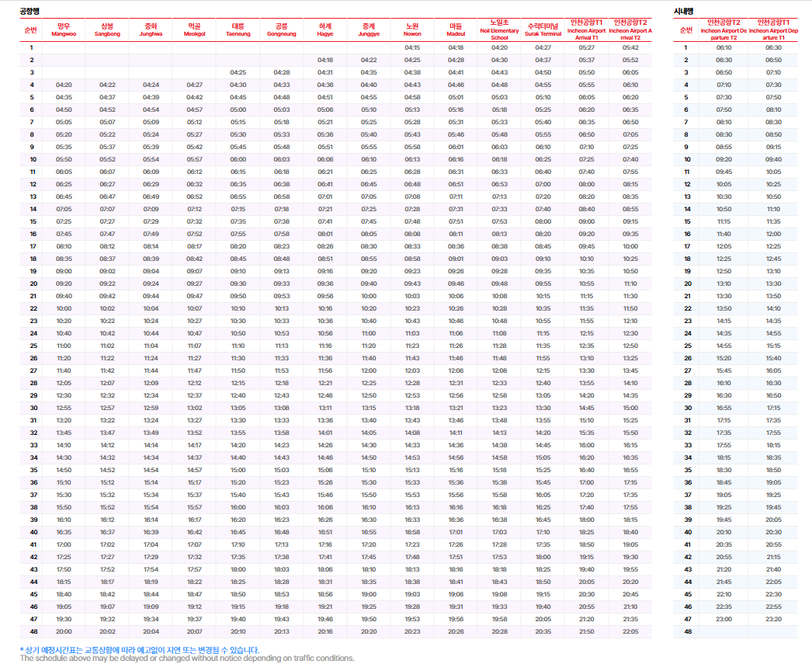
Task: Click 05:55 Junggye time in airport-bound row 9
Action: click(369, 147)
